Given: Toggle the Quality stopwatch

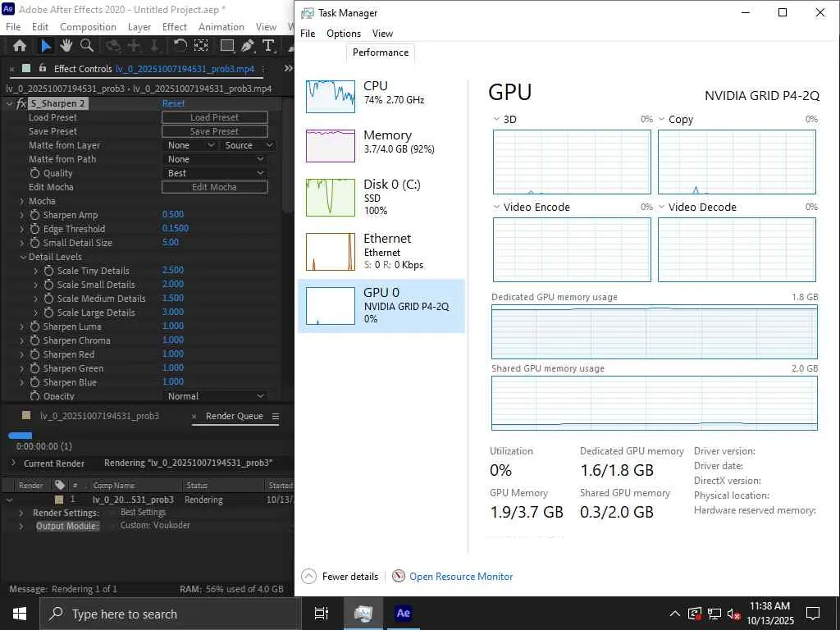Looking at the screenshot, I should click(34, 173).
